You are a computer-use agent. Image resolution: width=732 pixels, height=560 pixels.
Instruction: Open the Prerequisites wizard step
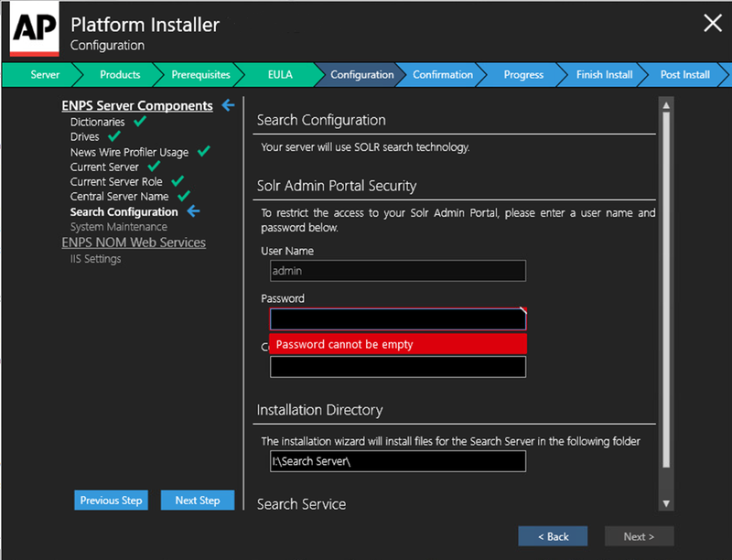click(200, 75)
